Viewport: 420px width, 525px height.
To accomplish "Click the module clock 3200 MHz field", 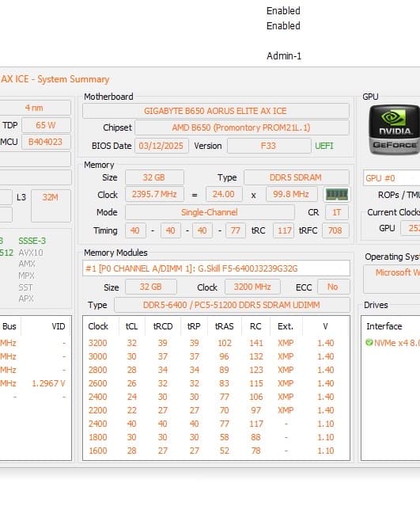I will click(252, 287).
